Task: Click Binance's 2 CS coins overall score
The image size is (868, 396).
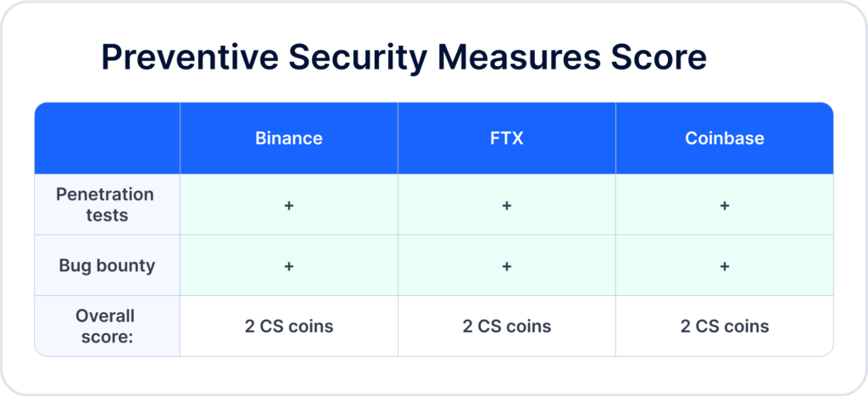Action: point(289,326)
